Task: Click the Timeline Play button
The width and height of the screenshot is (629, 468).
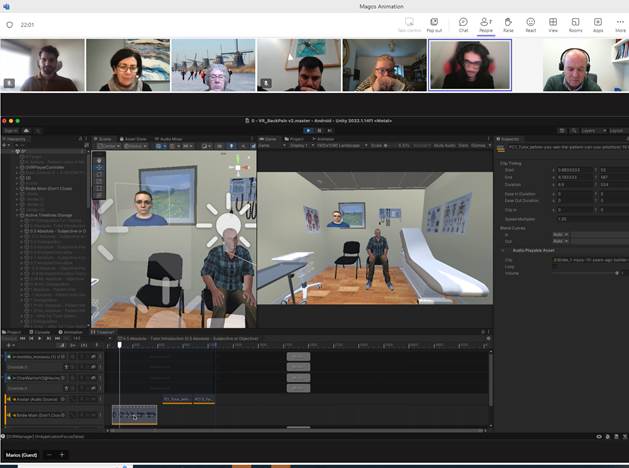Action: 39,338
